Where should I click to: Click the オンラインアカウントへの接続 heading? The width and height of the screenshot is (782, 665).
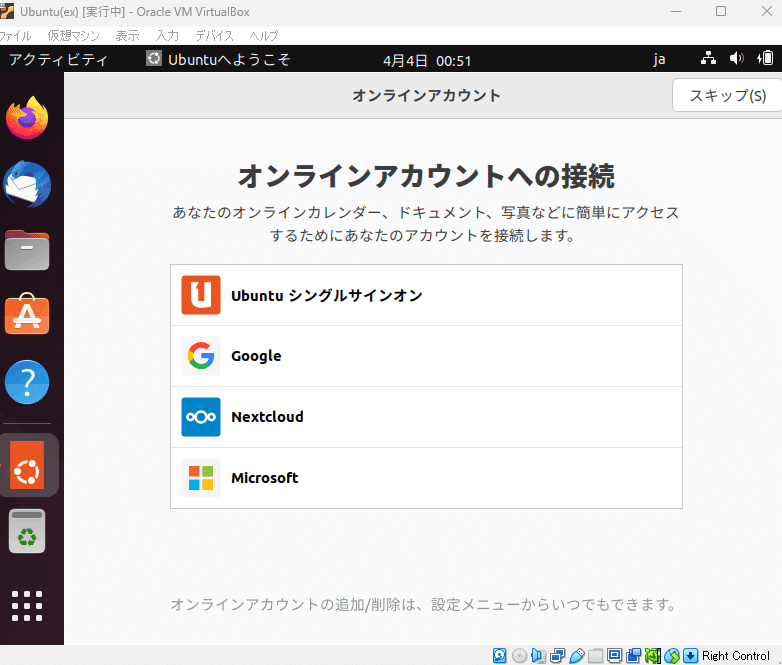pos(426,176)
